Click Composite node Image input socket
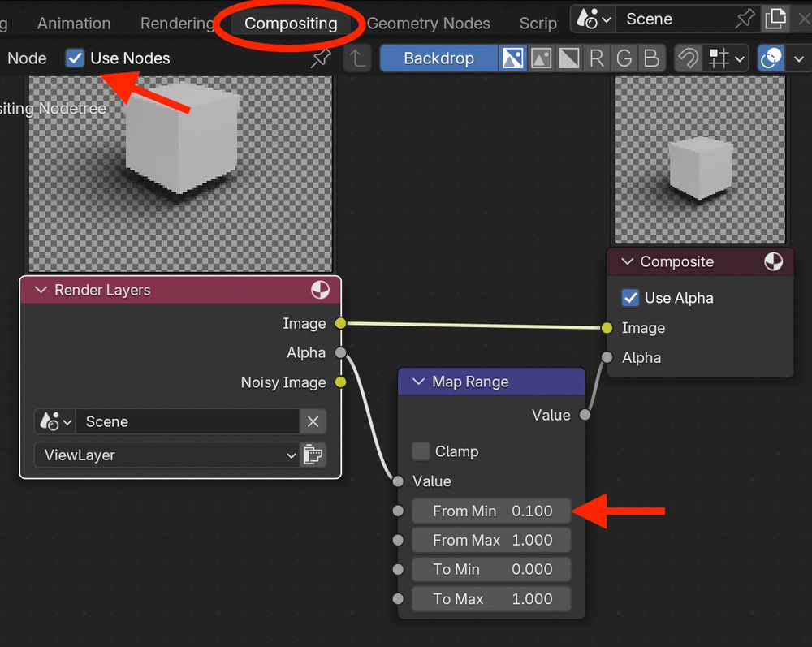 [x=607, y=328]
